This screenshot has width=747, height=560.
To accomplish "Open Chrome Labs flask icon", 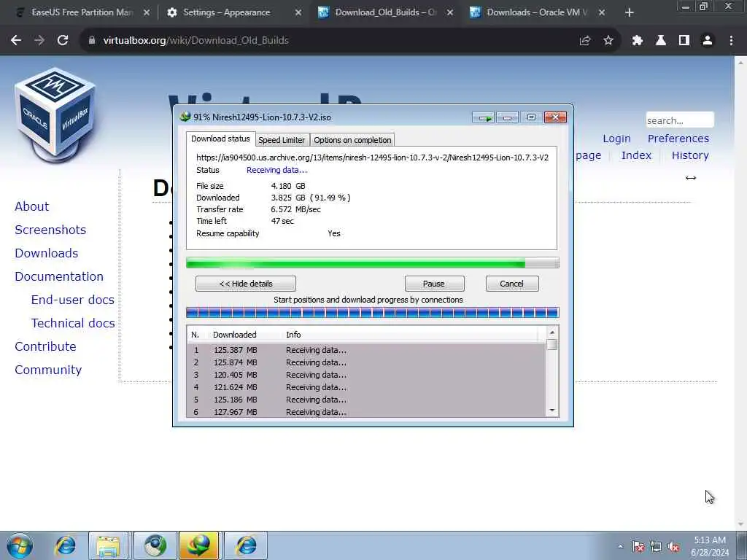I will 661,41.
